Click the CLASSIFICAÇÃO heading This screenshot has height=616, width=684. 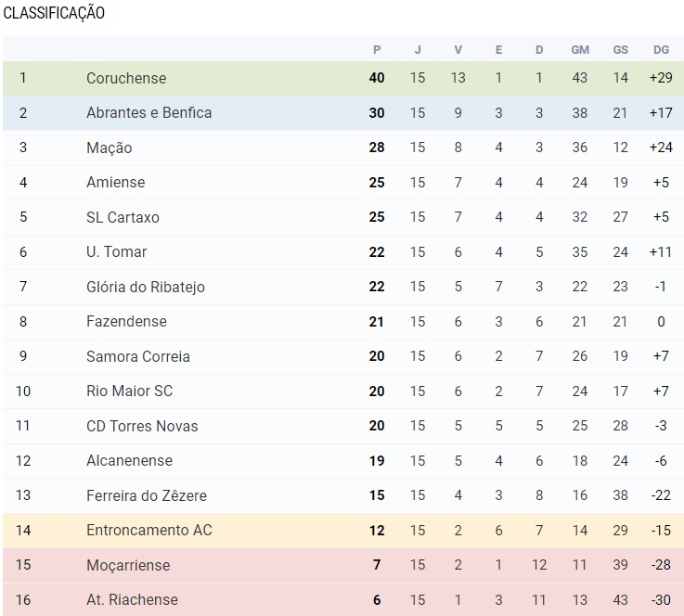[x=54, y=13]
